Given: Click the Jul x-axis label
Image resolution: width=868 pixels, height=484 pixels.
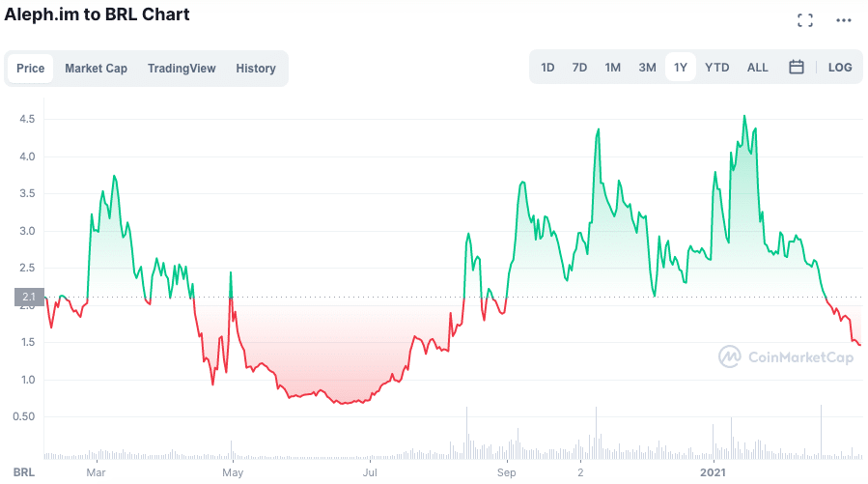Looking at the screenshot, I should (x=370, y=472).
